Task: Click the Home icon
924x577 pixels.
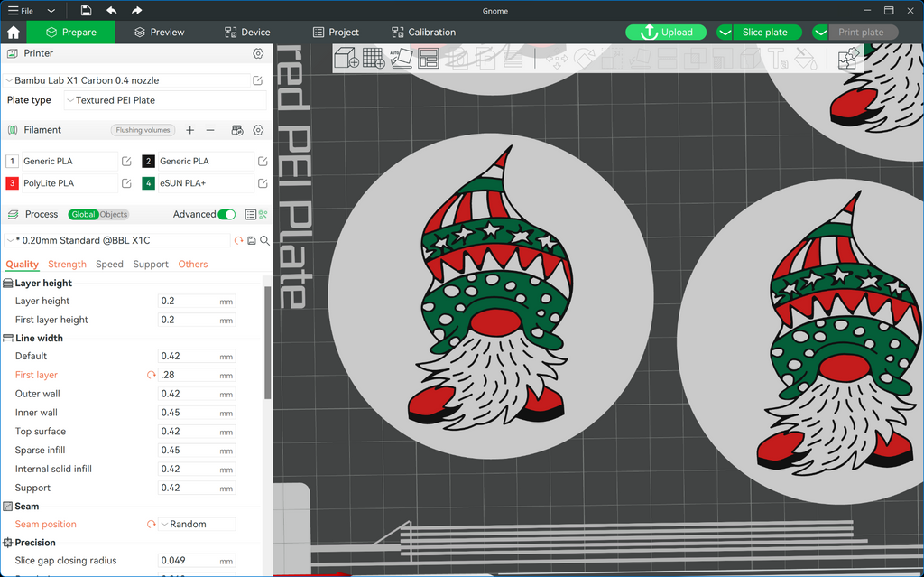Action: tap(14, 32)
